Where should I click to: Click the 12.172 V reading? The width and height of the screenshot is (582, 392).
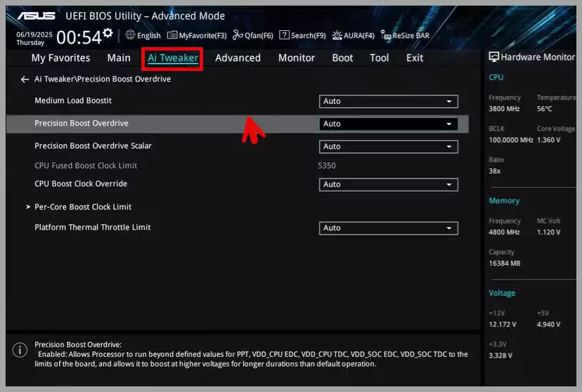(x=502, y=325)
